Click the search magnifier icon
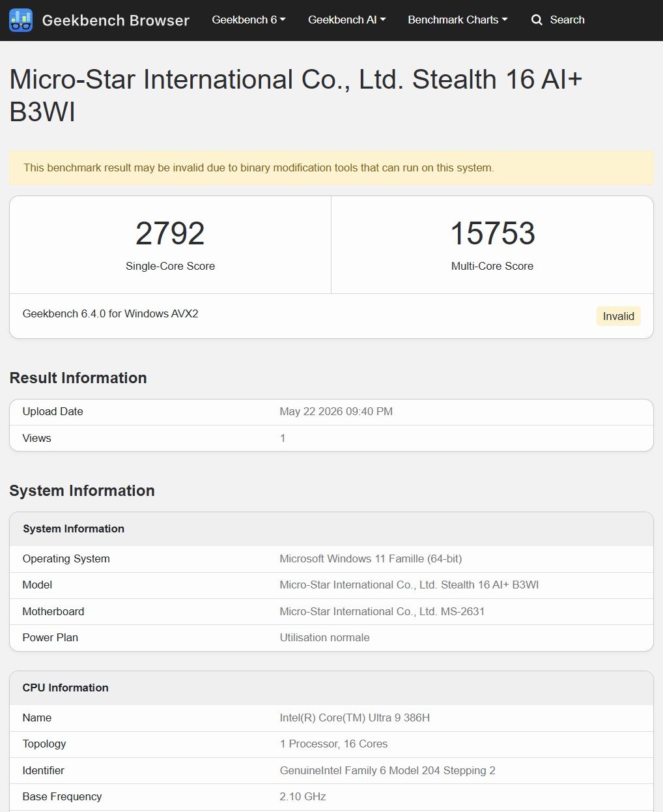 [x=537, y=20]
